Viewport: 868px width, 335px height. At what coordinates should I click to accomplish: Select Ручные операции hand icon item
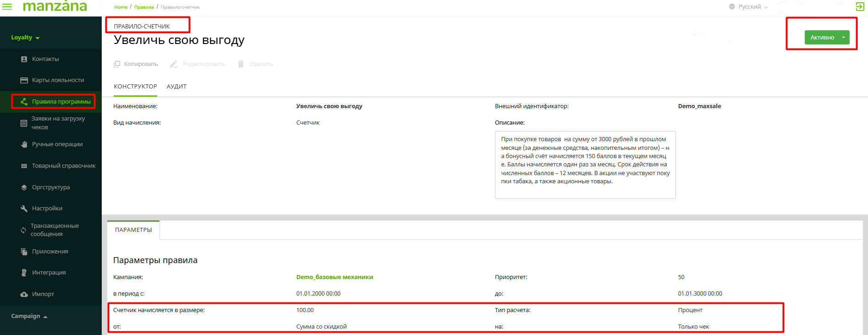[57, 144]
